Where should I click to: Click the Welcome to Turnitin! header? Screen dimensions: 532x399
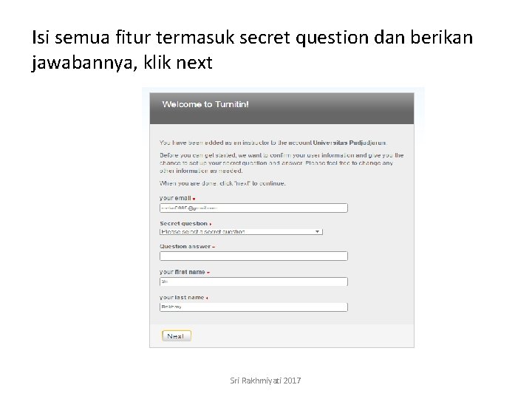point(205,104)
